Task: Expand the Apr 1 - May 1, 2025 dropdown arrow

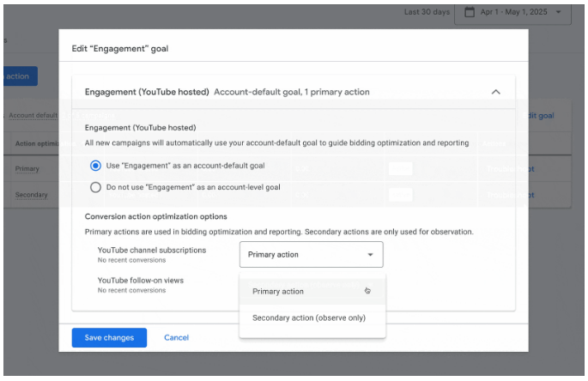Action: click(558, 12)
